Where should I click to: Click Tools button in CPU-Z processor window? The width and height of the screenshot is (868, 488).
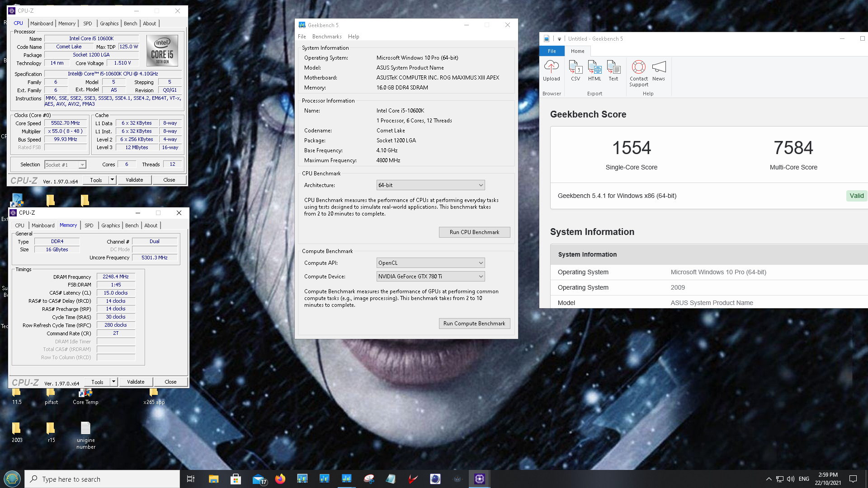pyautogui.click(x=96, y=180)
